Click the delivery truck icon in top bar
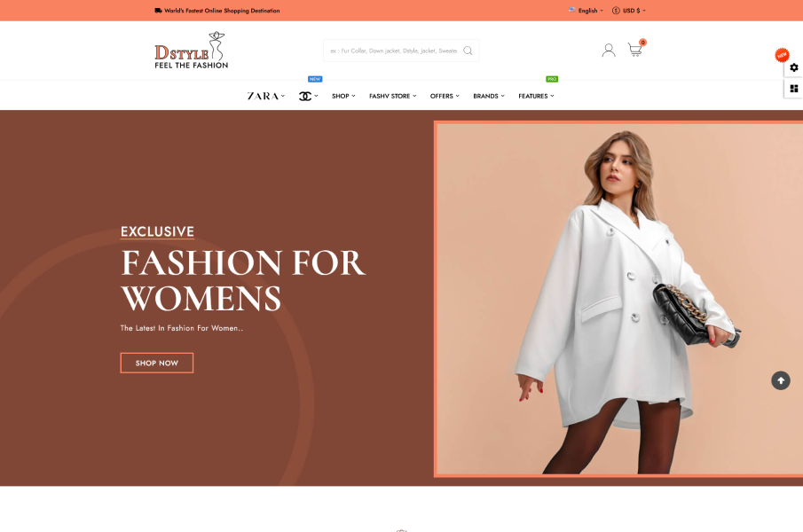This screenshot has width=803, height=532. pyautogui.click(x=158, y=11)
